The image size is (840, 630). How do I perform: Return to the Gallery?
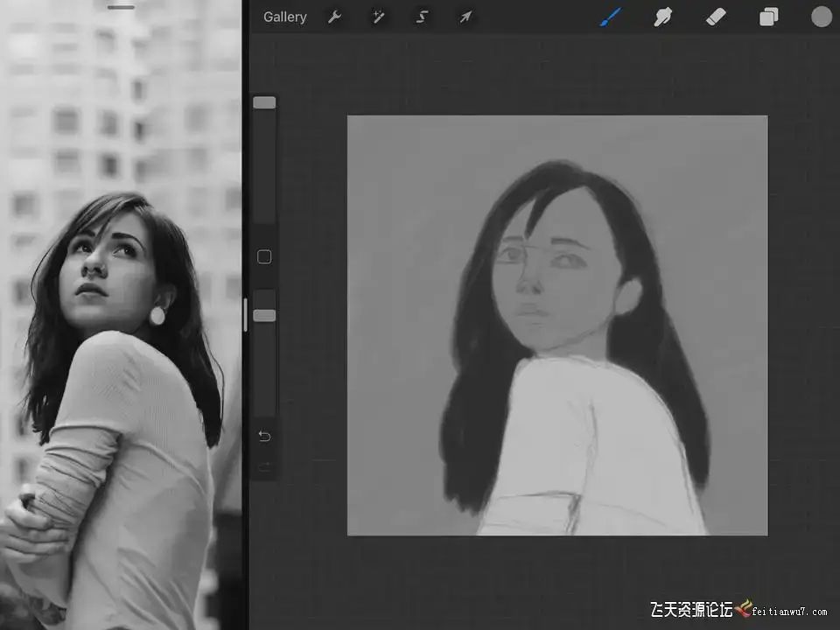(284, 17)
